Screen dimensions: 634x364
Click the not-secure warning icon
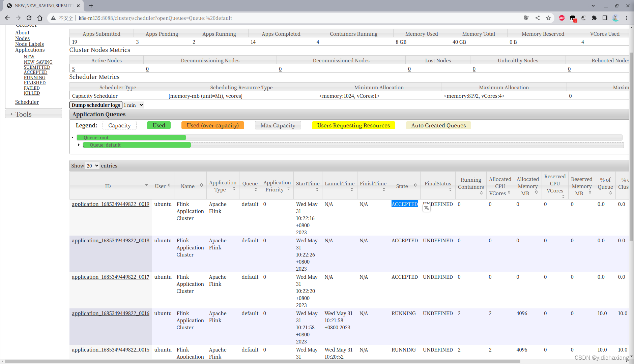[x=53, y=18]
